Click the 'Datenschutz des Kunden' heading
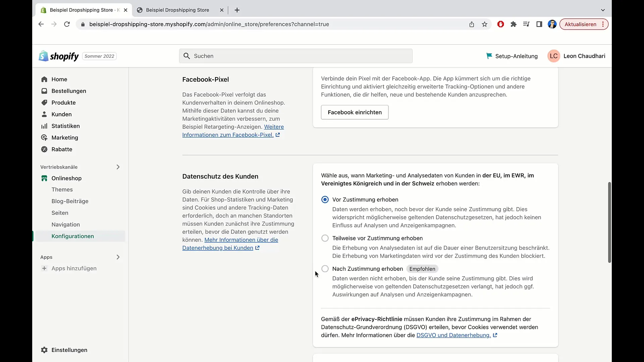 pyautogui.click(x=220, y=177)
